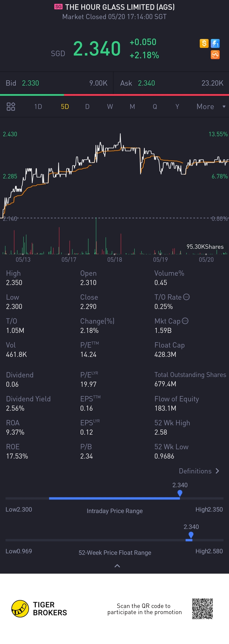Click the P/E LYR value 19.97

pyautogui.click(x=88, y=384)
